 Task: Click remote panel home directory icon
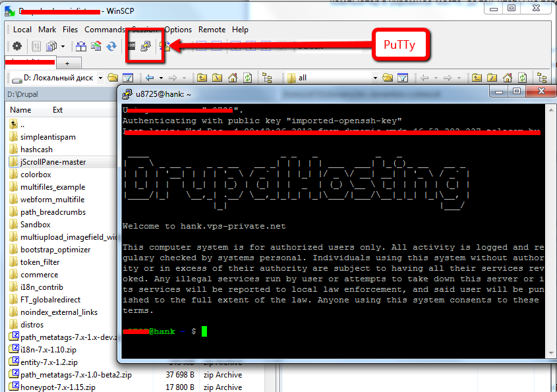click(x=508, y=78)
